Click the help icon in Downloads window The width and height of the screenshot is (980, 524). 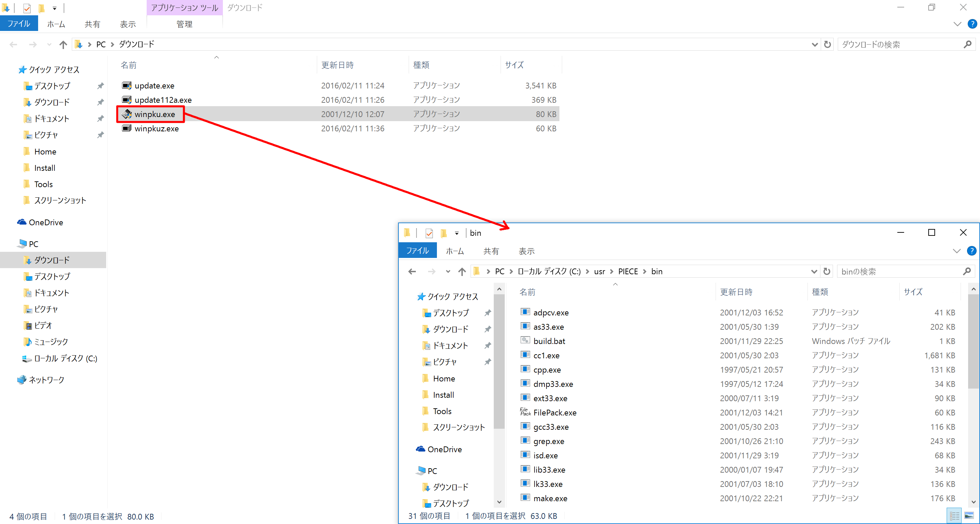[x=972, y=24]
